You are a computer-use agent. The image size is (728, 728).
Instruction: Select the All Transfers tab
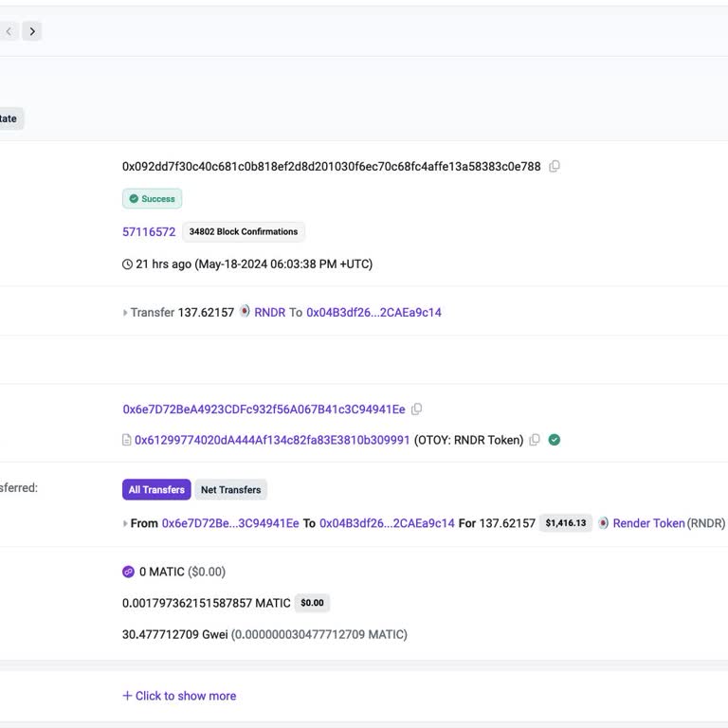156,489
